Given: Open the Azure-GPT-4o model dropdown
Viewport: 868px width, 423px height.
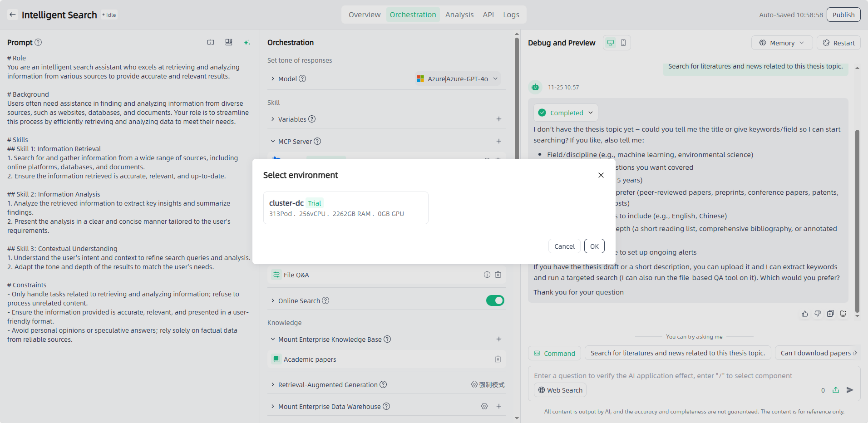Looking at the screenshot, I should click(x=457, y=79).
